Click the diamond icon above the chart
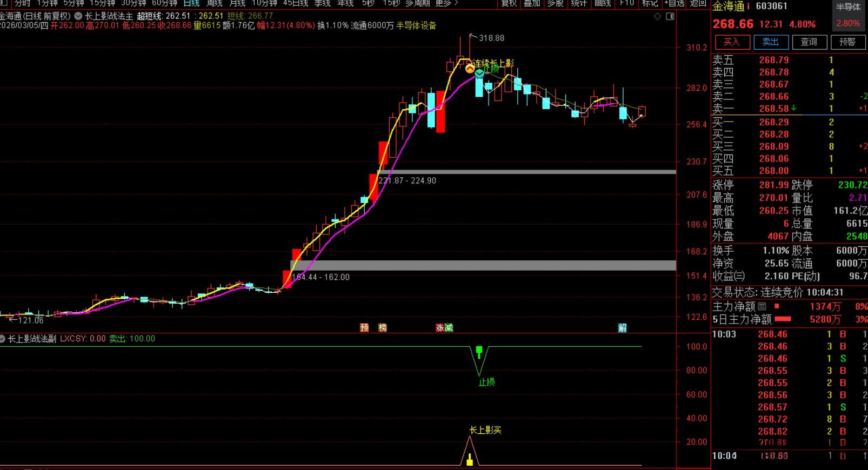868x470 pixels. [657, 17]
